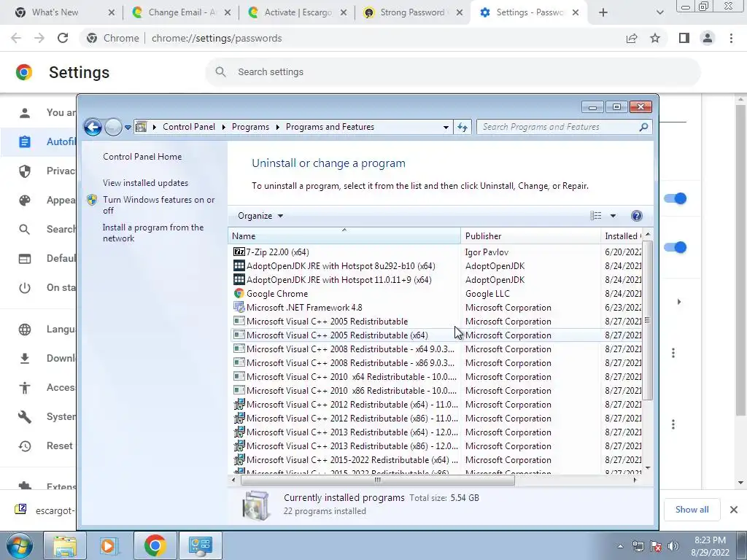Click the Google Chrome program icon in list
The height and width of the screenshot is (560, 747).
coord(239,293)
